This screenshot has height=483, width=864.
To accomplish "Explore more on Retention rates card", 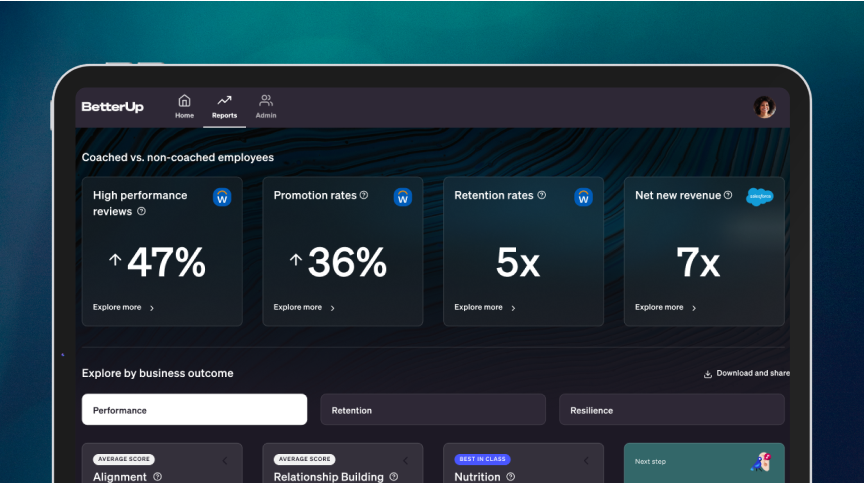I will pyautogui.click(x=485, y=308).
